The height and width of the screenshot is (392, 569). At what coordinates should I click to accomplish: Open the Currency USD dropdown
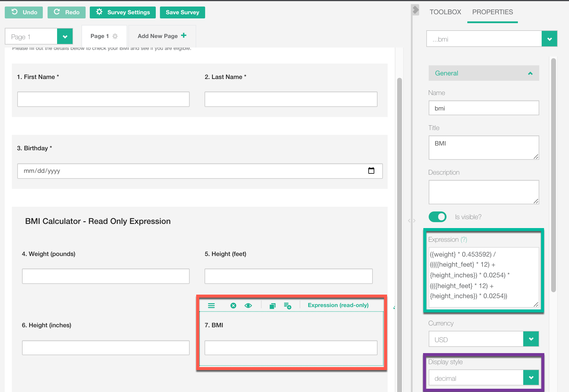pos(531,339)
